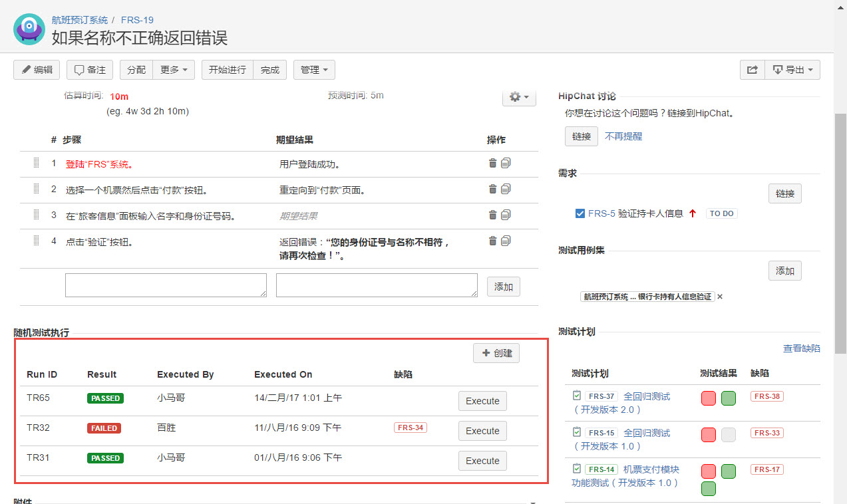Click the 编辑 edit button
Viewport: 847px width, 504px height.
coord(37,70)
